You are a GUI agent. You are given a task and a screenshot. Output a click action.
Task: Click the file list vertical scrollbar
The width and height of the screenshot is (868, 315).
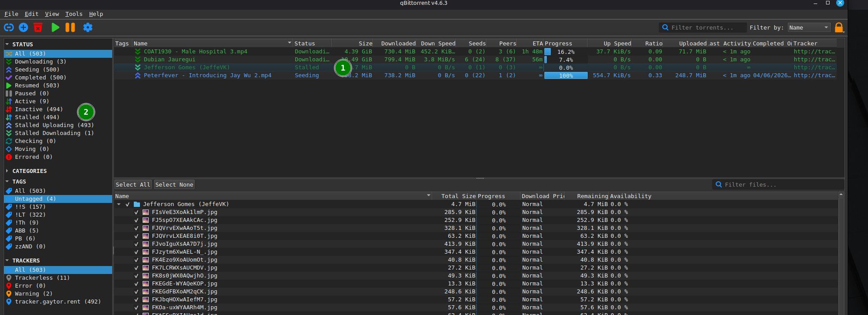tap(841, 254)
